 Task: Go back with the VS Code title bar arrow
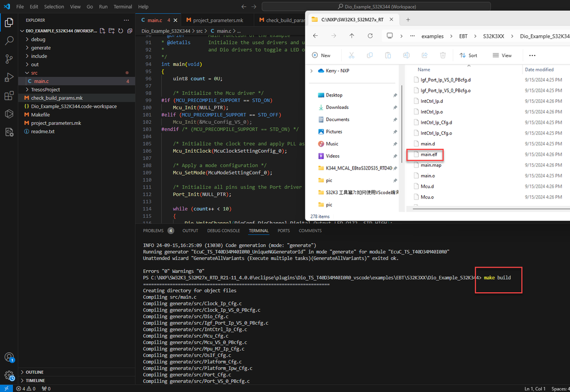244,6
